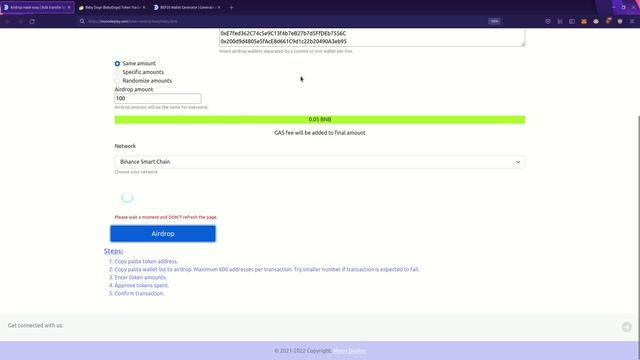Screen dimensions: 640x360
Task: Reload the current page
Action: 32,21
